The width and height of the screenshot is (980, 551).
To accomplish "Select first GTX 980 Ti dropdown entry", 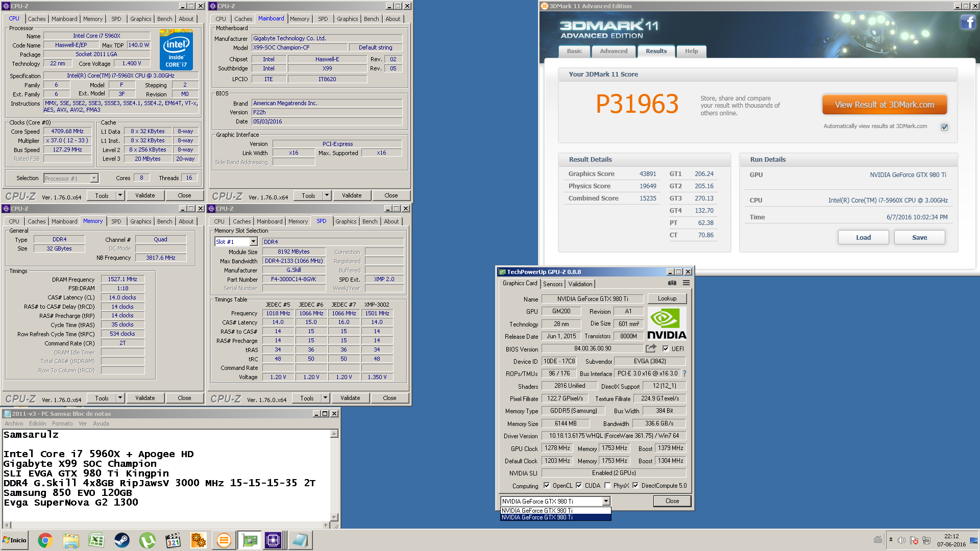I will [555, 510].
